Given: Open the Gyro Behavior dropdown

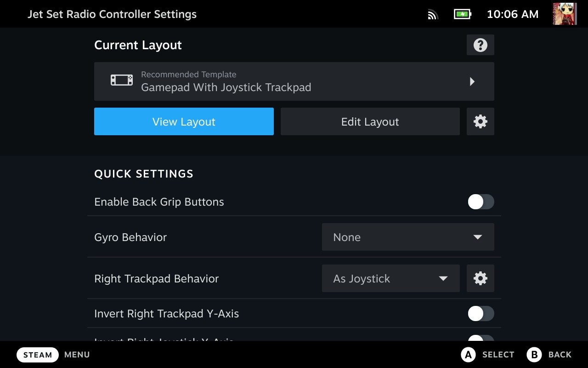Looking at the screenshot, I should [408, 237].
